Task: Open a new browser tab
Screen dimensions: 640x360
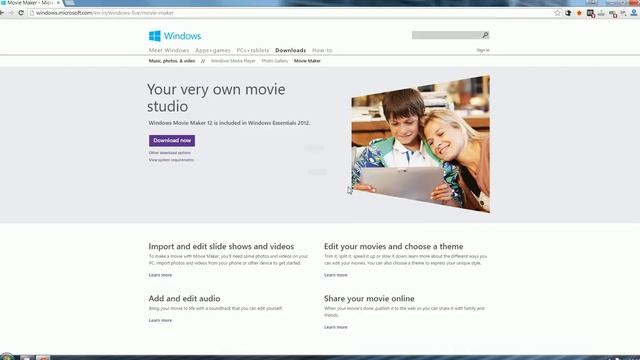Action: [x=69, y=3]
